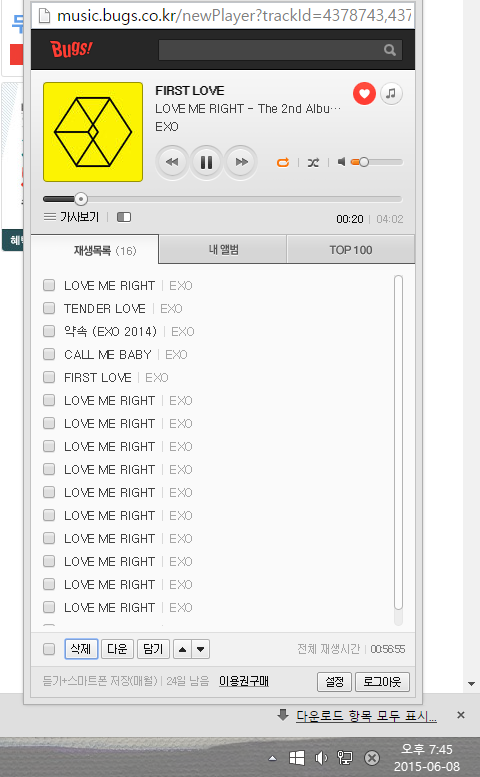The image size is (480, 777).
Task: Enable shuffle playback icon
Action: click(x=313, y=162)
